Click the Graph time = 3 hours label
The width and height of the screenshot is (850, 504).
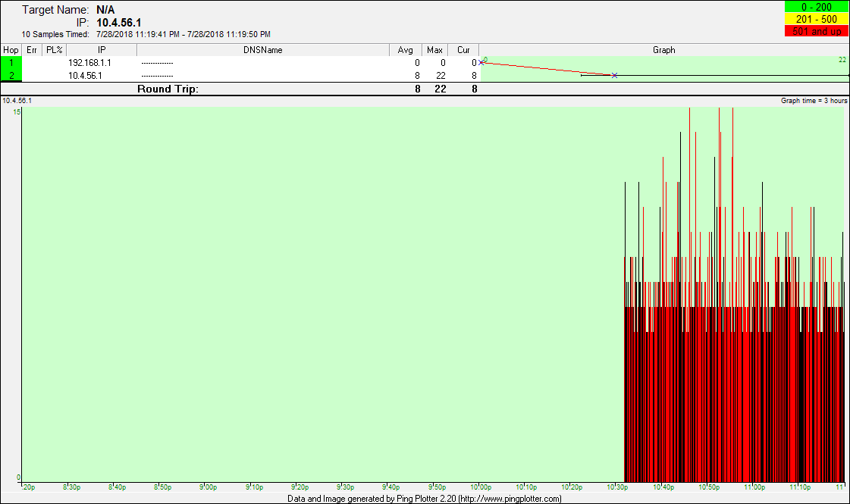click(x=814, y=101)
